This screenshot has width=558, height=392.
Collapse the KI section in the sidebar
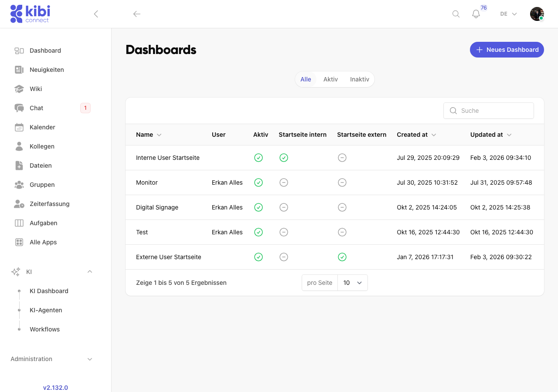click(x=89, y=271)
